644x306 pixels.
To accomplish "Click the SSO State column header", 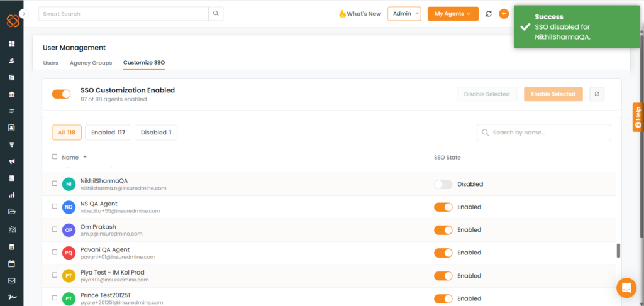I will pos(447,158).
